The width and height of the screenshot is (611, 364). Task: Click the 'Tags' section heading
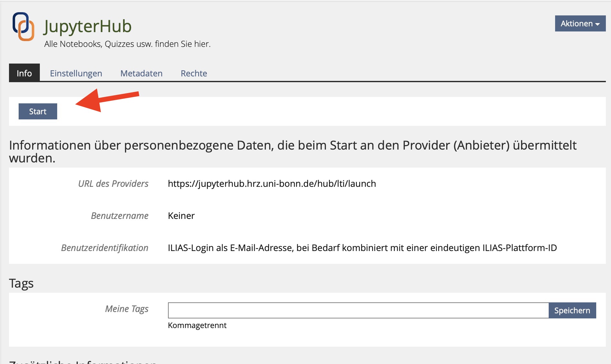click(21, 284)
